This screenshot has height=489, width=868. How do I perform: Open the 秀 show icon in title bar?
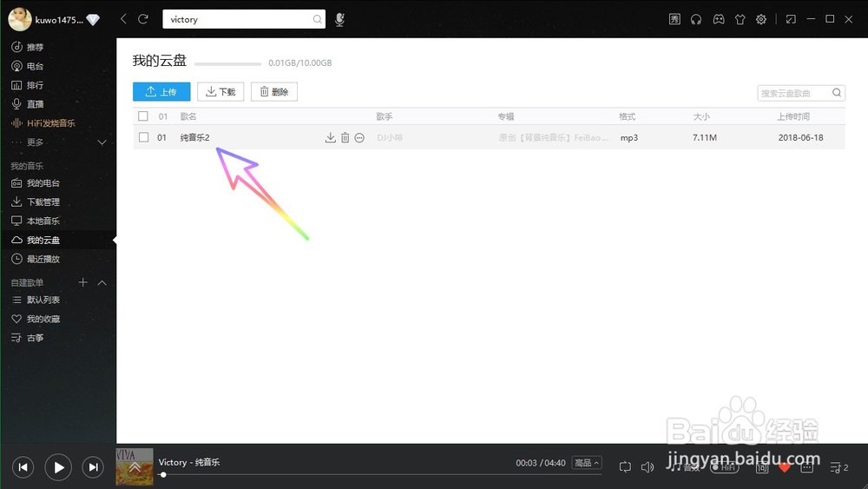(x=674, y=19)
